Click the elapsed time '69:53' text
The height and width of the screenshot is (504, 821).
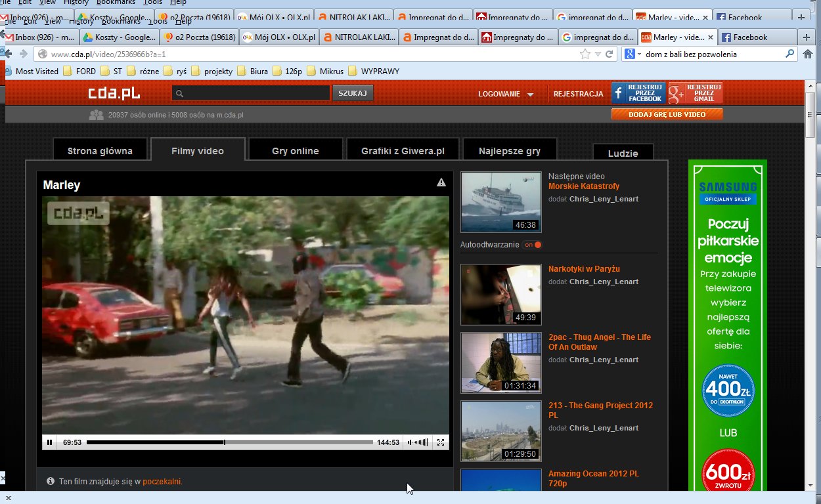click(x=72, y=442)
